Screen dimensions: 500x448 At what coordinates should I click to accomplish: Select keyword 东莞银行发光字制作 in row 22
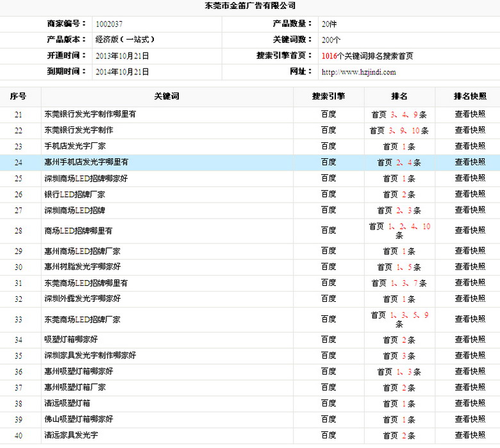(x=79, y=130)
